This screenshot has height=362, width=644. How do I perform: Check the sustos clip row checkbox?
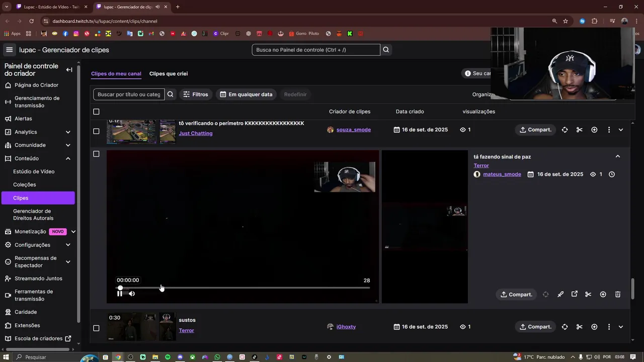[x=96, y=328]
